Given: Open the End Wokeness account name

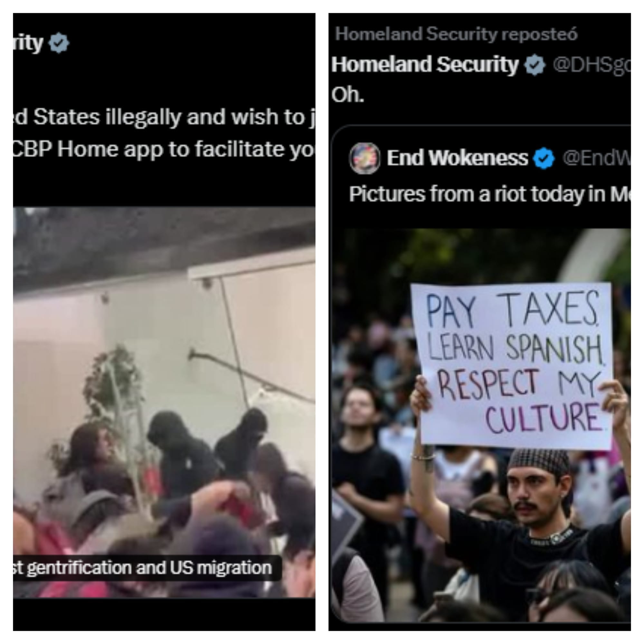Looking at the screenshot, I should 457,158.
